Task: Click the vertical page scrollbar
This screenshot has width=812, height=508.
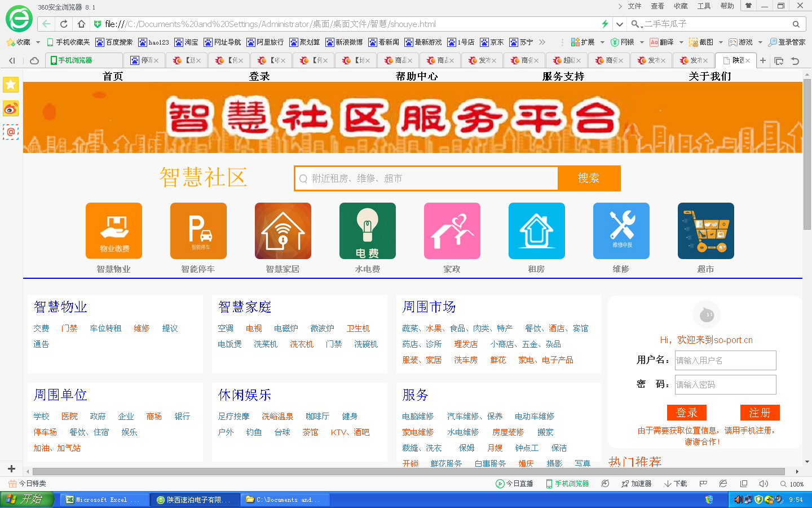Action: coord(807,154)
